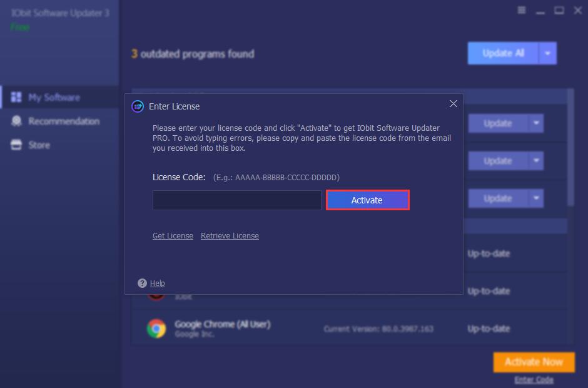Expand the third Update dropdown arrow
This screenshot has height=388, width=588.
[536, 198]
